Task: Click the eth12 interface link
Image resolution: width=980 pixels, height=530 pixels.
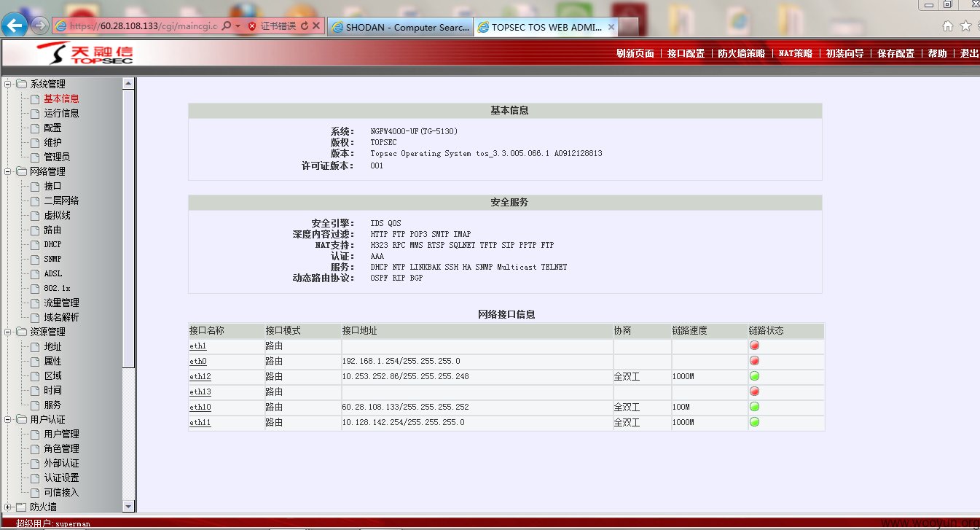Action: tap(200, 377)
